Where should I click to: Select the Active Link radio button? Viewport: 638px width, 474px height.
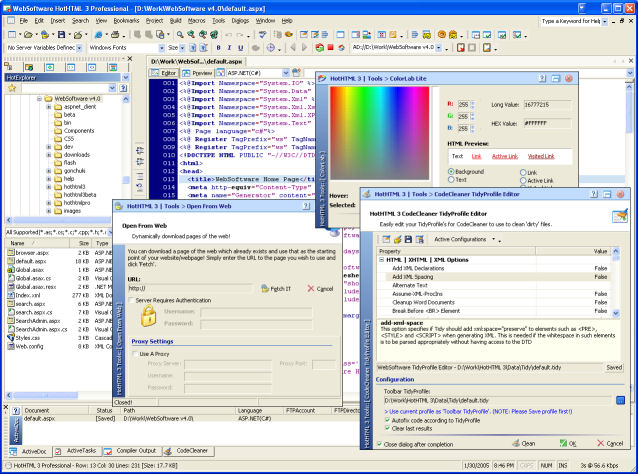point(523,181)
